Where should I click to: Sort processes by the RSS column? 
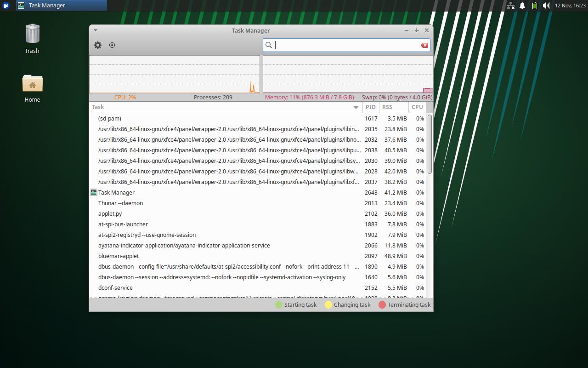[x=394, y=107]
